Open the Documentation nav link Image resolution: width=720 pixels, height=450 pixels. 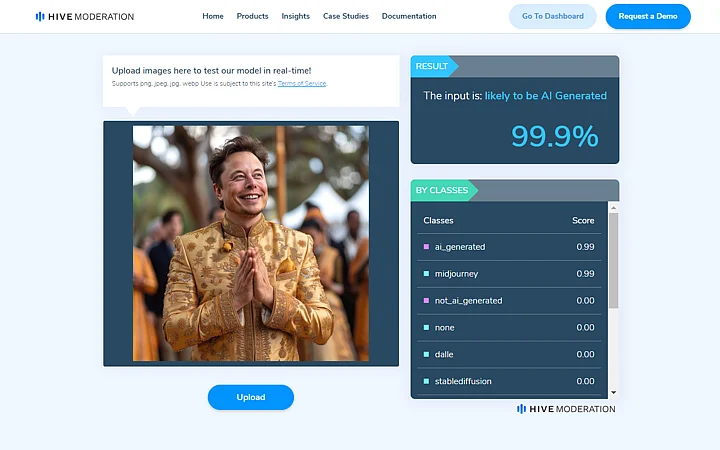(409, 16)
